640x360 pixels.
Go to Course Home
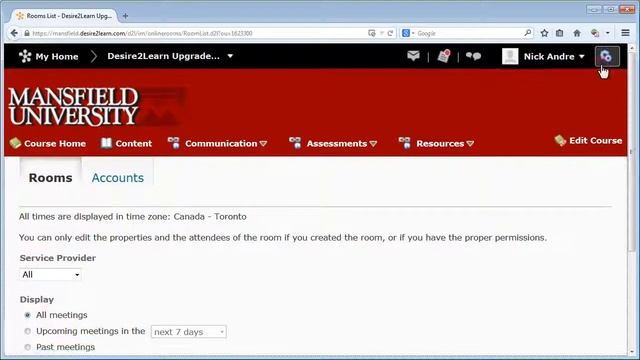55,143
